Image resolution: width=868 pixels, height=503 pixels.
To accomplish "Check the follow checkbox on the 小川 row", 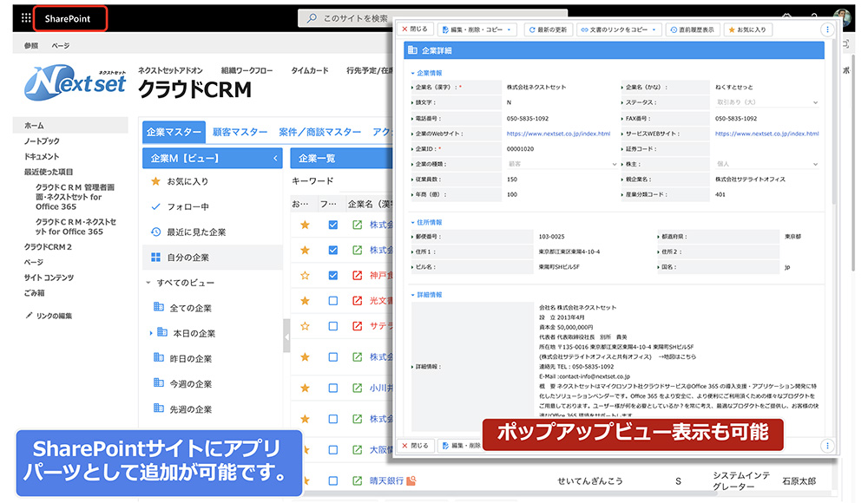I will [x=332, y=388].
